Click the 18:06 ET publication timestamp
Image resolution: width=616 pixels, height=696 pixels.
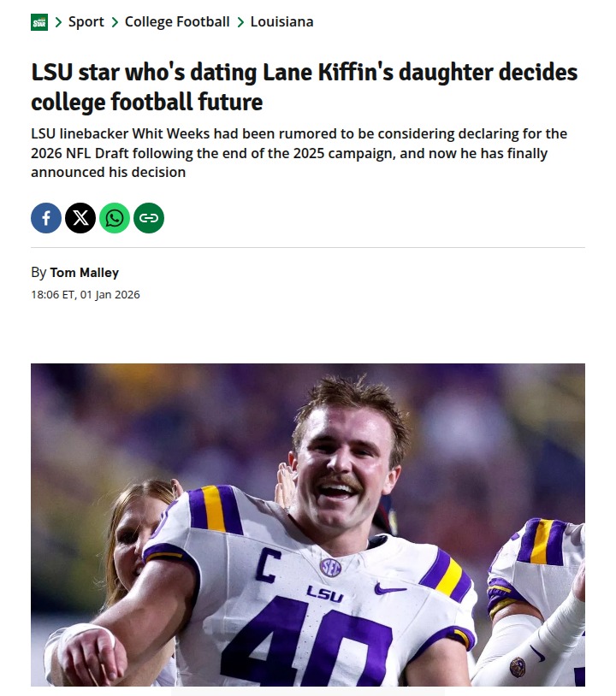point(85,295)
